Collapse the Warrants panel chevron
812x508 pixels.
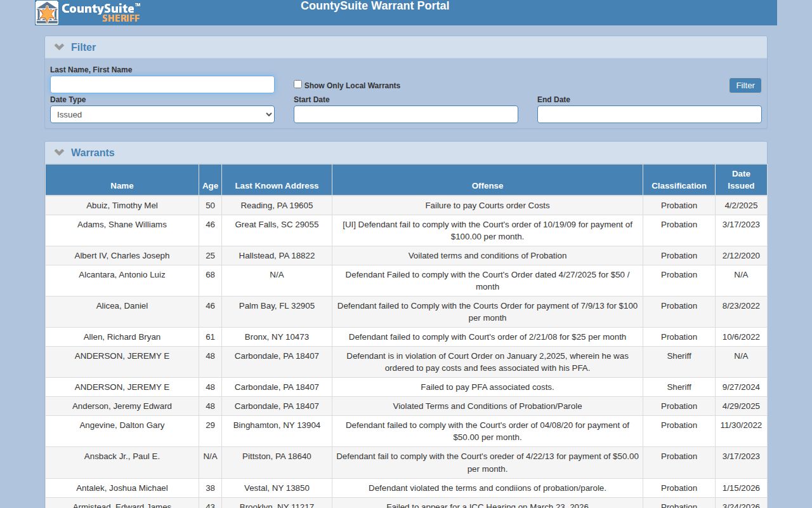click(60, 152)
